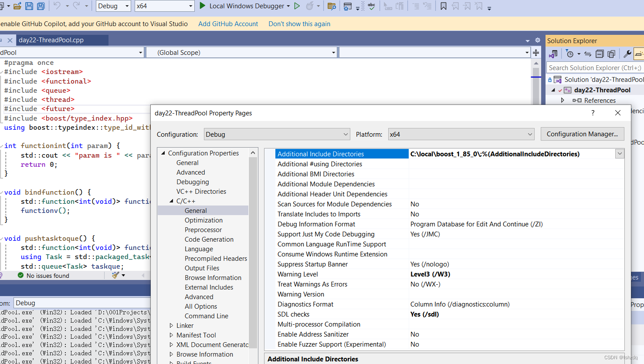Click the Save All toolbar icon

tap(41, 6)
